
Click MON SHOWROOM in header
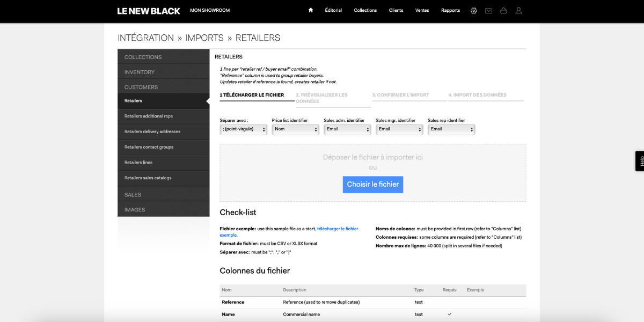click(210, 10)
